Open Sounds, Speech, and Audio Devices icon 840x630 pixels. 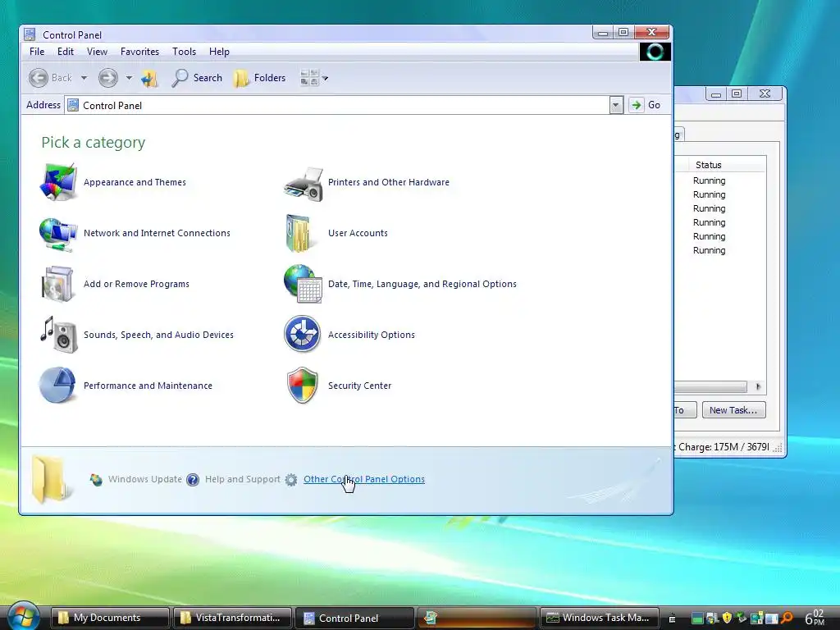click(59, 335)
